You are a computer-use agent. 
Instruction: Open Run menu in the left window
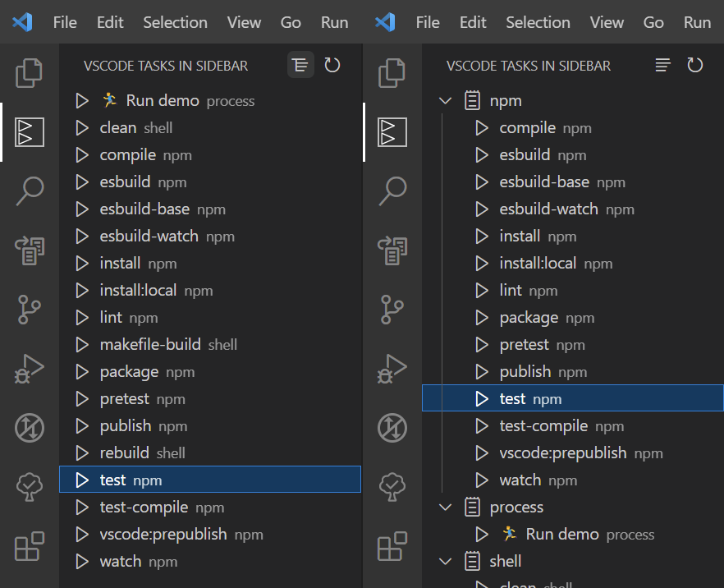[334, 22]
